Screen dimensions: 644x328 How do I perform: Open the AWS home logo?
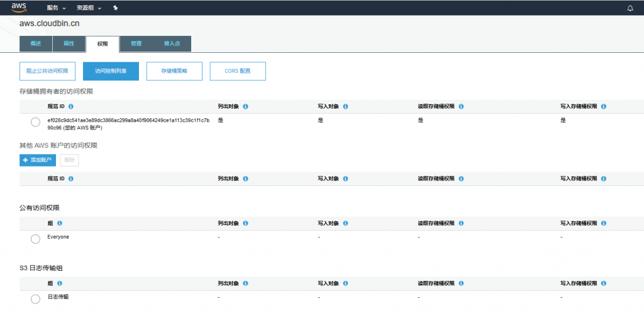(x=19, y=8)
